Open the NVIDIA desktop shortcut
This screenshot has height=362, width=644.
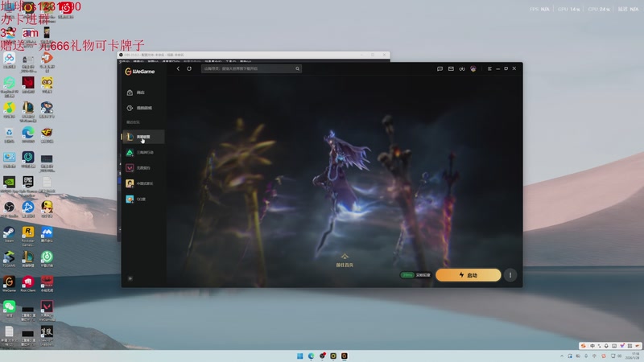[x=9, y=184]
